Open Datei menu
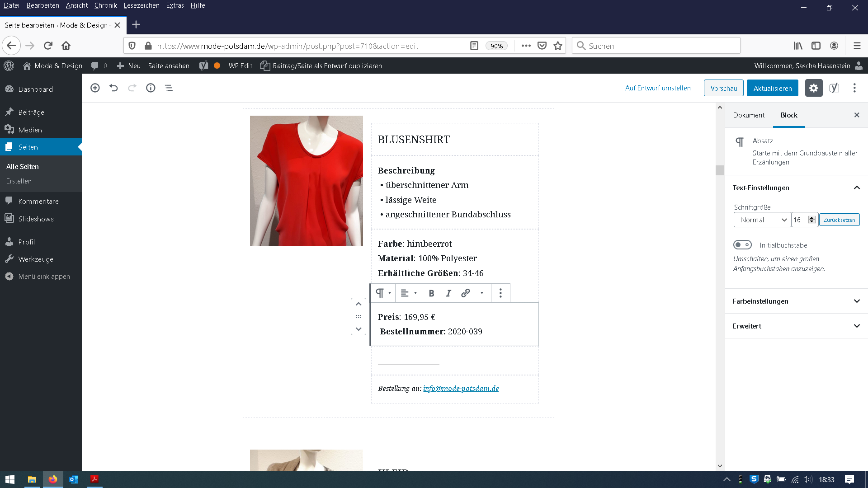 pos(11,5)
